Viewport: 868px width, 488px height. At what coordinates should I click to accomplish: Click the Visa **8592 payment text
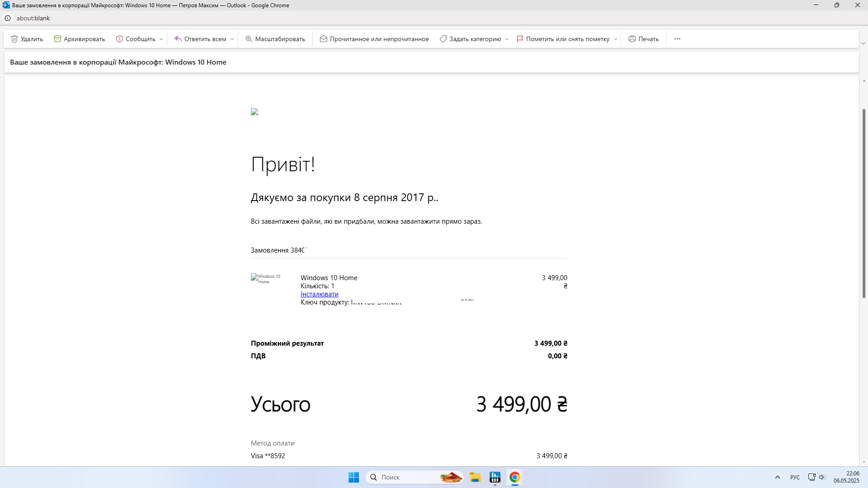pos(268,456)
